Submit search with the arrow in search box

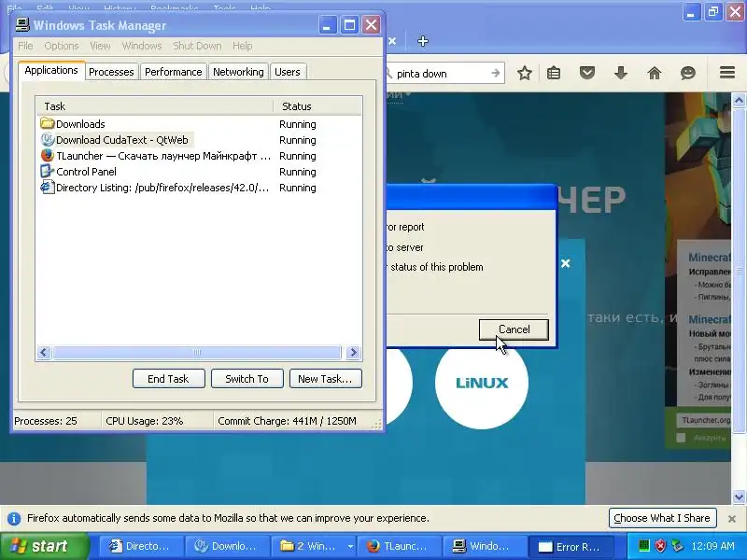click(x=496, y=73)
